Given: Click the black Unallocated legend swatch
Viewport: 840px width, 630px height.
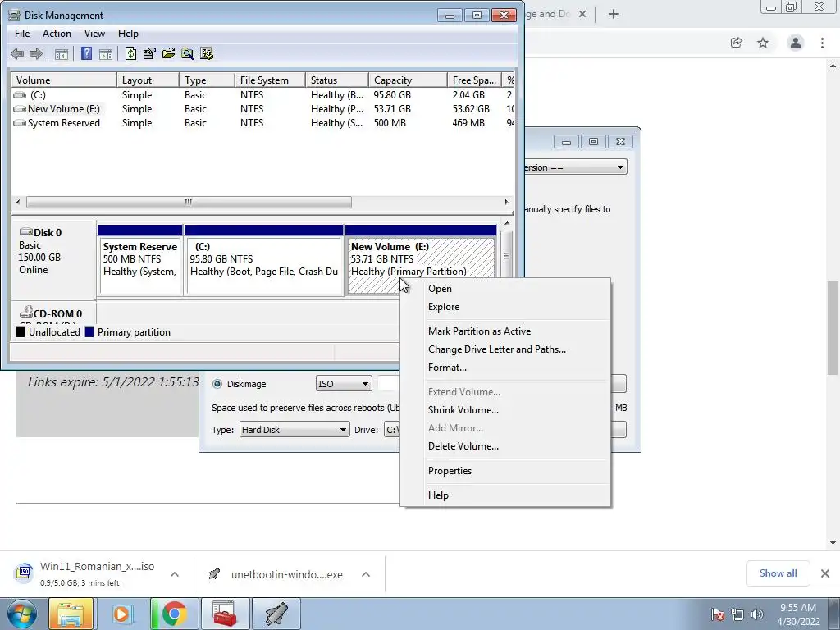Looking at the screenshot, I should tap(21, 332).
